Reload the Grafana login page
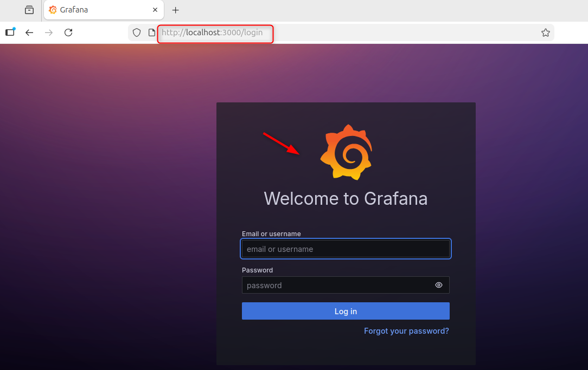 (x=68, y=33)
